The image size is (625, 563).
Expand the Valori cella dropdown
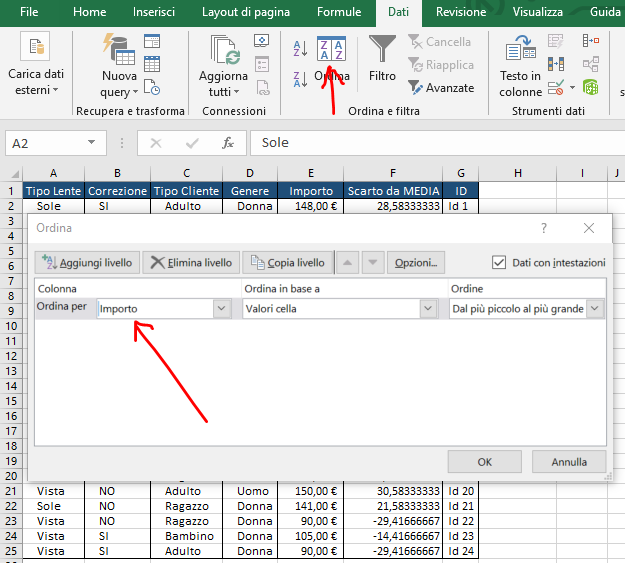[x=428, y=309]
